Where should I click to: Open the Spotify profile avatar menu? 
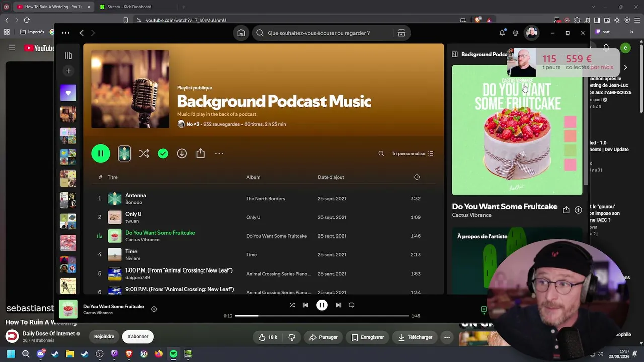(x=532, y=33)
